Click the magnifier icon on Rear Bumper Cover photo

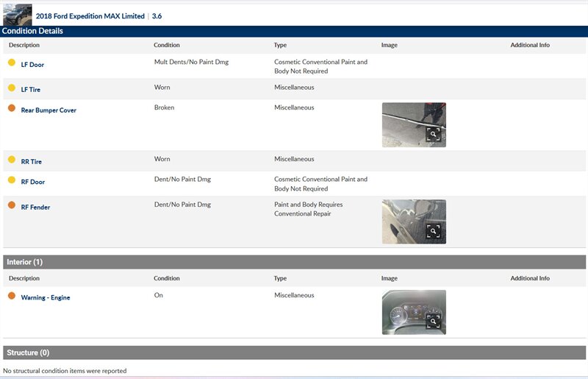pos(434,134)
